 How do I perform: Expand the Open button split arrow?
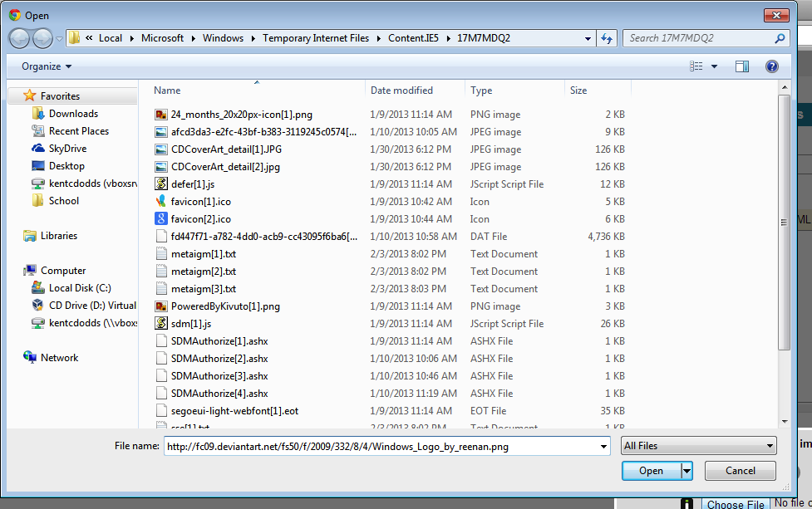click(687, 471)
